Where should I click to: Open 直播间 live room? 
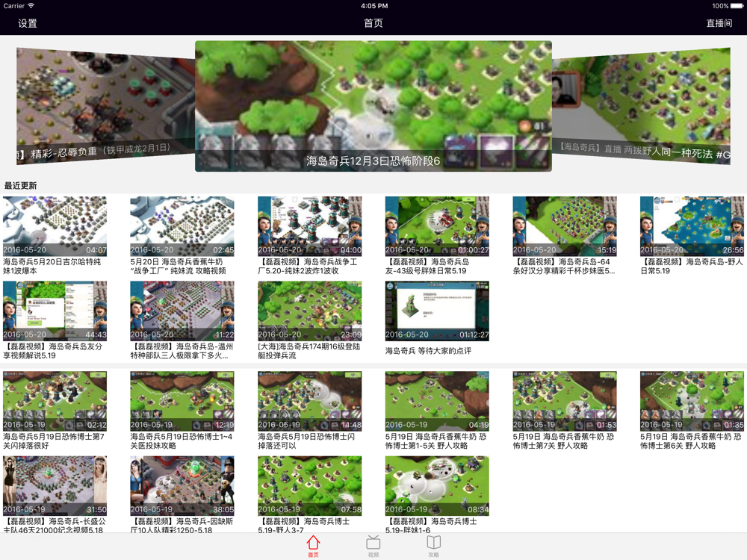[x=719, y=23]
